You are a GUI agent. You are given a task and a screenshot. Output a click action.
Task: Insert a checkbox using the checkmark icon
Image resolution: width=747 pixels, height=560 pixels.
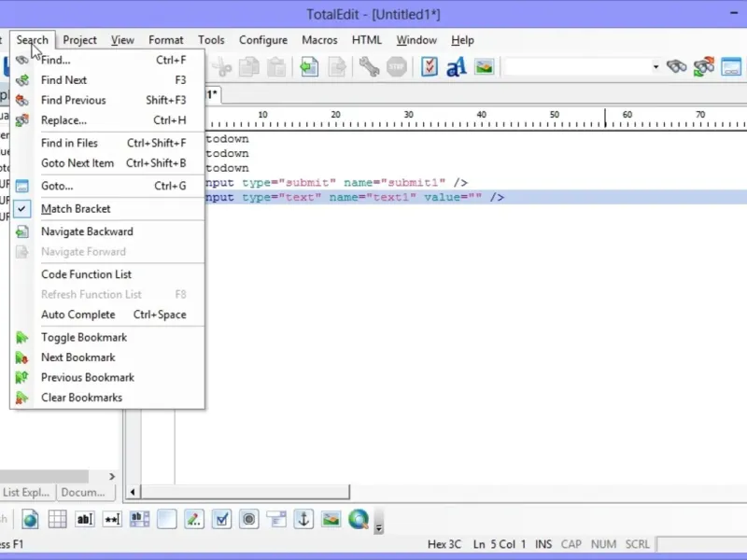[x=221, y=519]
